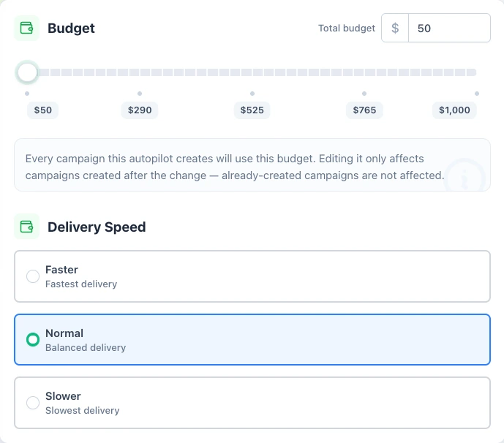
Task: Click the Delivery Speed section heading
Action: pos(97,227)
